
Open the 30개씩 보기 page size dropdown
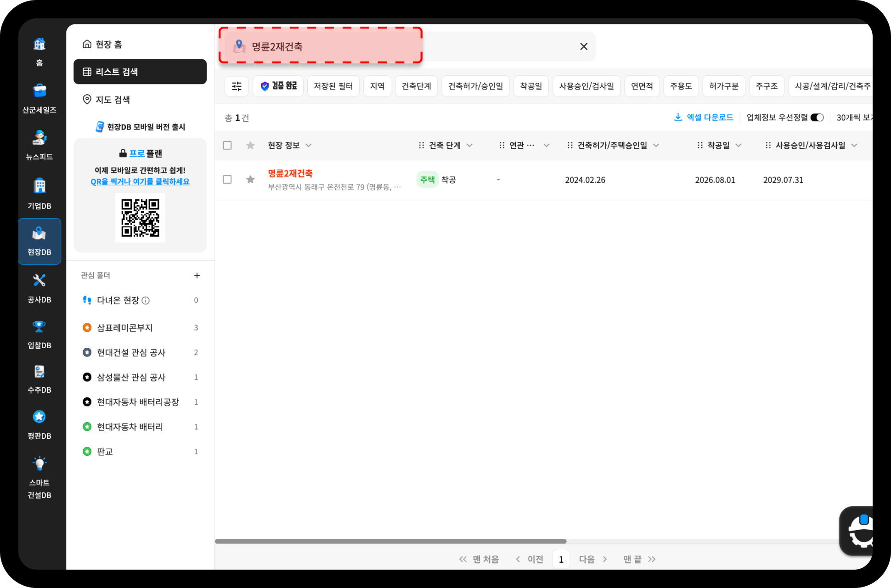[x=854, y=118]
